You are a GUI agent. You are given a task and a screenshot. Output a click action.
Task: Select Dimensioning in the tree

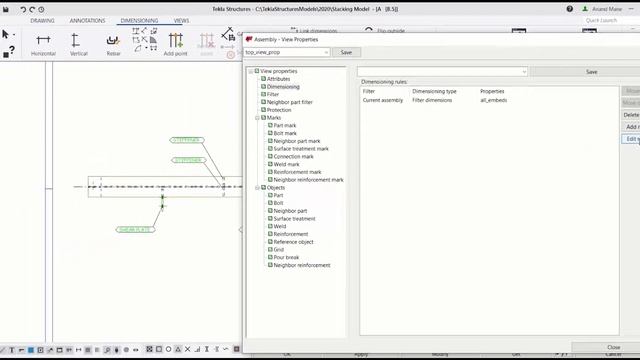(x=283, y=87)
